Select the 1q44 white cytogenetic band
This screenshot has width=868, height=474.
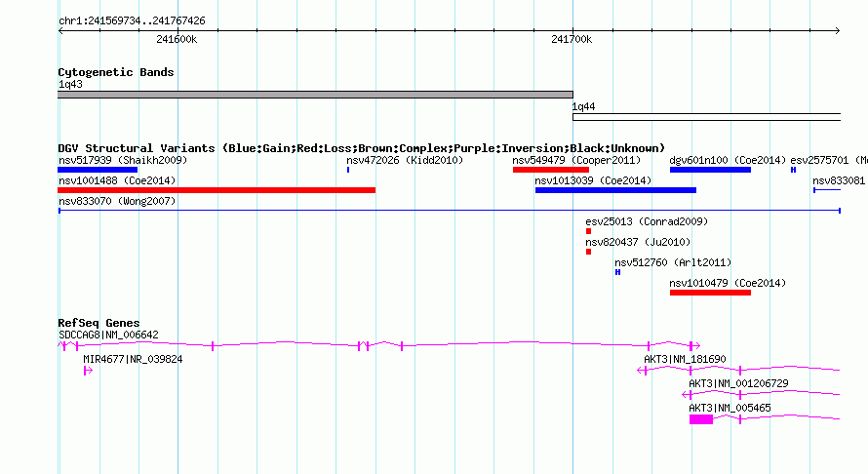click(707, 117)
